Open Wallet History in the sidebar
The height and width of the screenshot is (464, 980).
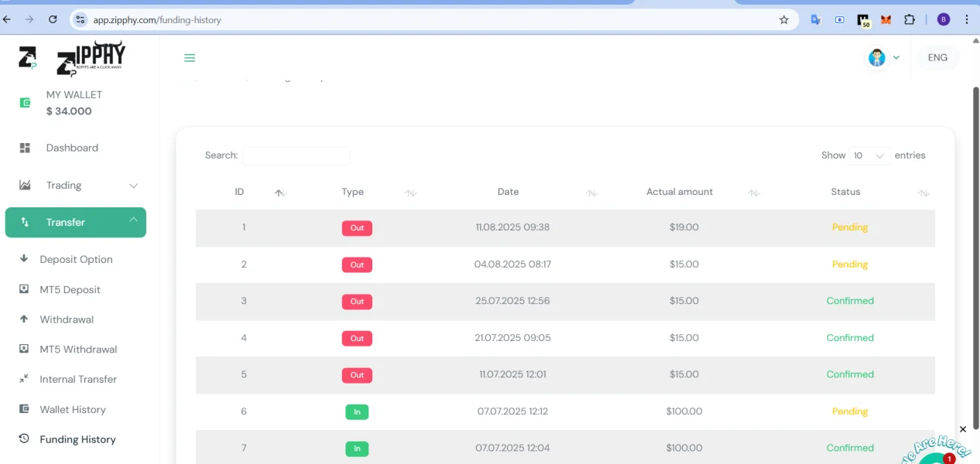72,410
